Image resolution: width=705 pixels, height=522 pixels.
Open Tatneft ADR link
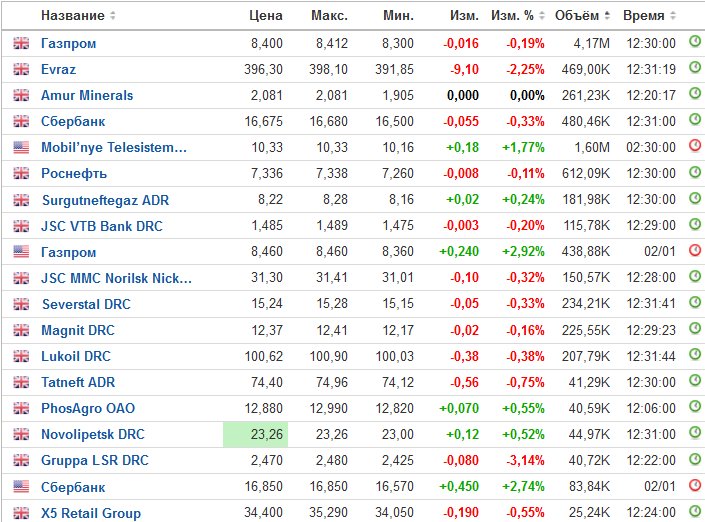click(78, 382)
